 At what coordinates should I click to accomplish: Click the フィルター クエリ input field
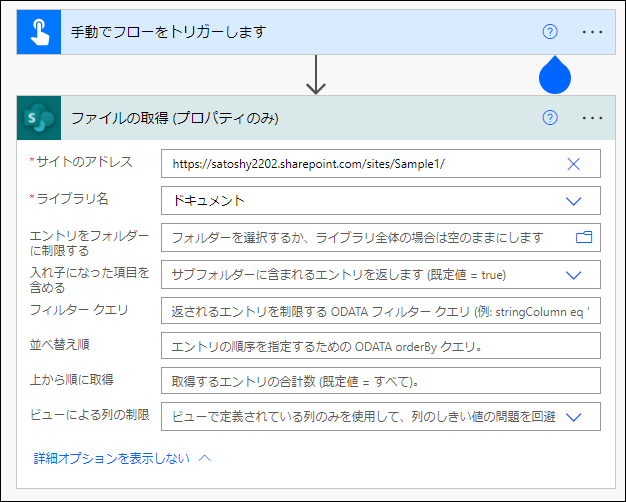point(380,311)
